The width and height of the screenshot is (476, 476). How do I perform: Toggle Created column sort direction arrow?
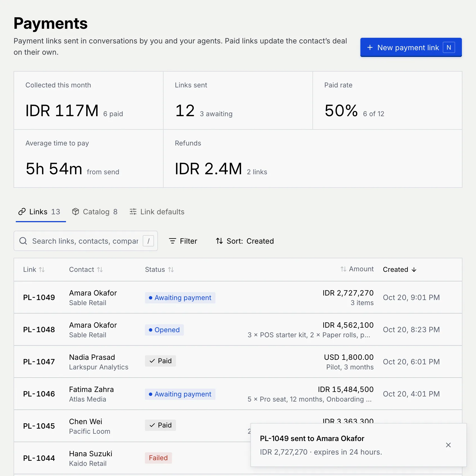coord(414,270)
